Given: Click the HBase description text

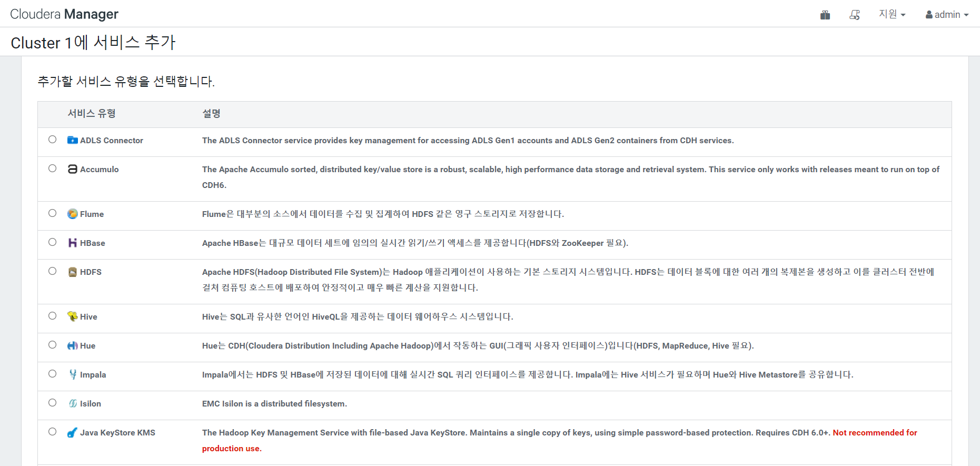Looking at the screenshot, I should pyautogui.click(x=415, y=243).
